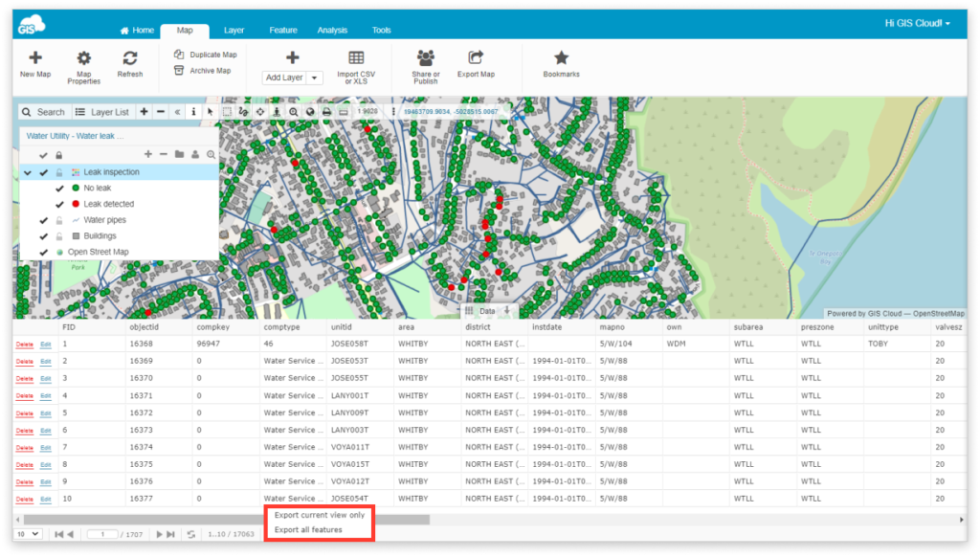This screenshot has height=557, width=980.
Task: Click the street view person tool
Action: pos(277,112)
